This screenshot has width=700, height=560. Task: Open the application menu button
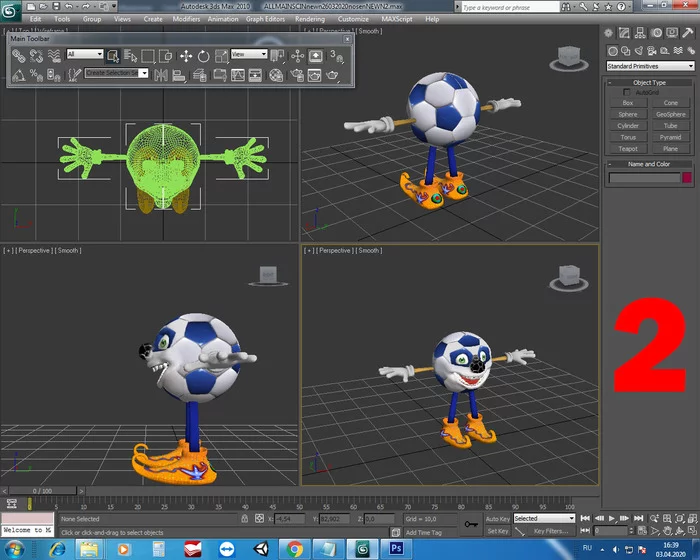[x=10, y=11]
